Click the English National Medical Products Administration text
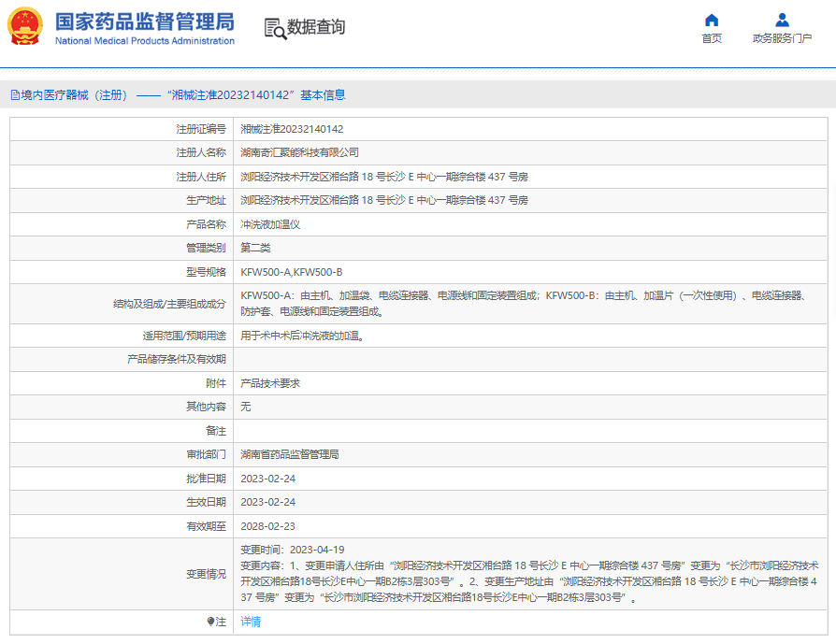This screenshot has height=644, width=836. click(145, 41)
